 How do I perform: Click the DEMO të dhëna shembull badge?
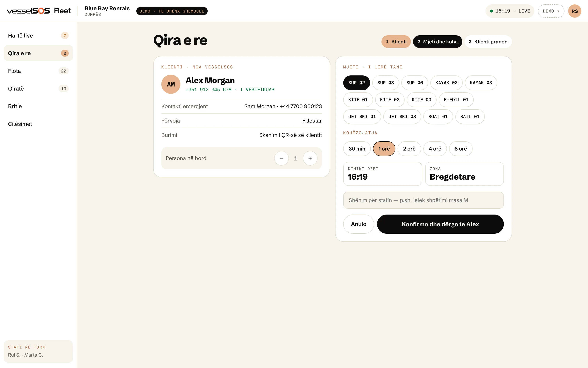coord(172,11)
